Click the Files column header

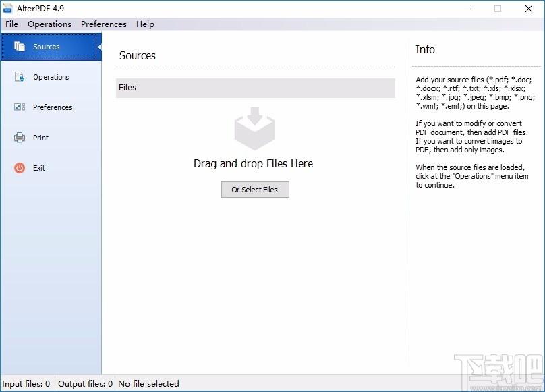(256, 88)
